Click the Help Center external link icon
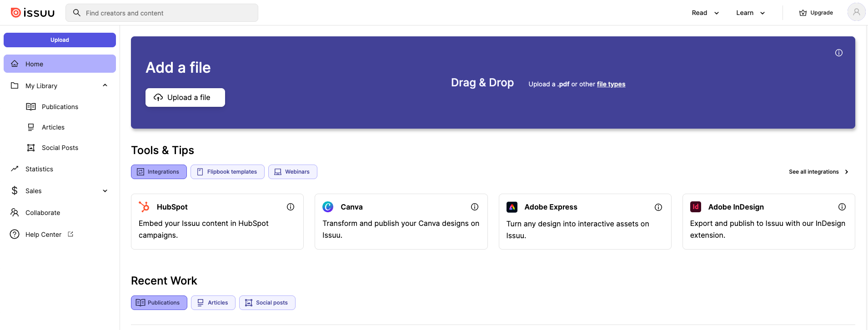Viewport: 868px width, 330px height. [70, 234]
